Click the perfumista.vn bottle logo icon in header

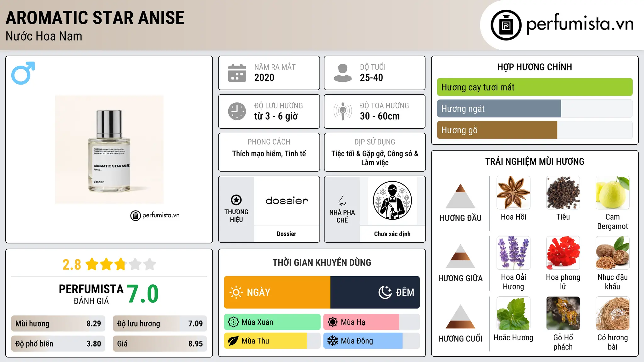click(506, 25)
